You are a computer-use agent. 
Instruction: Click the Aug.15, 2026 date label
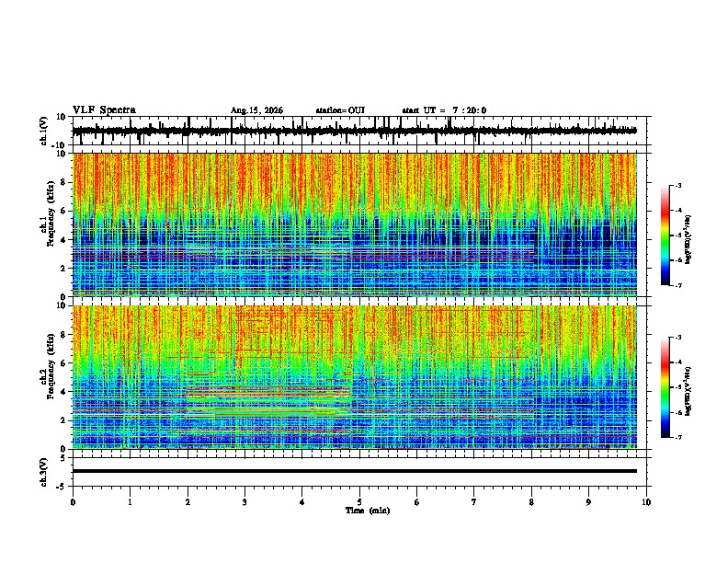tap(256, 110)
